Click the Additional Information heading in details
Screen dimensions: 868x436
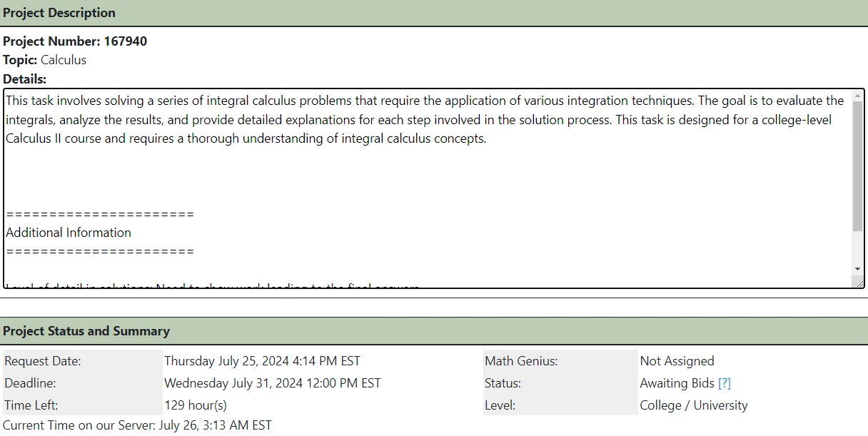coord(69,233)
